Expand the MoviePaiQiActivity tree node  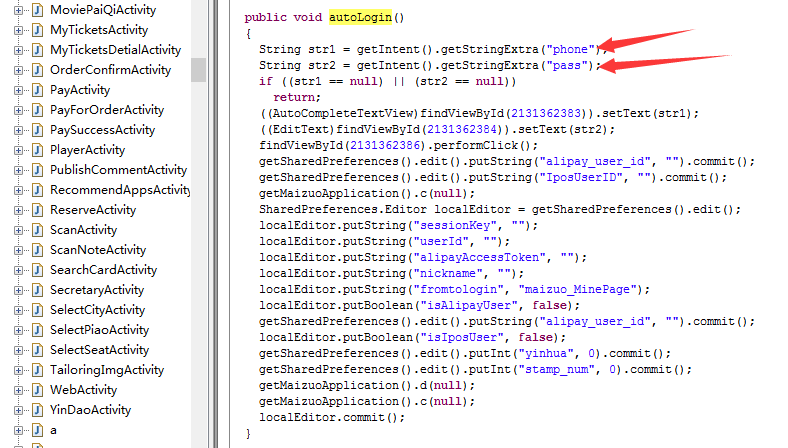point(18,10)
